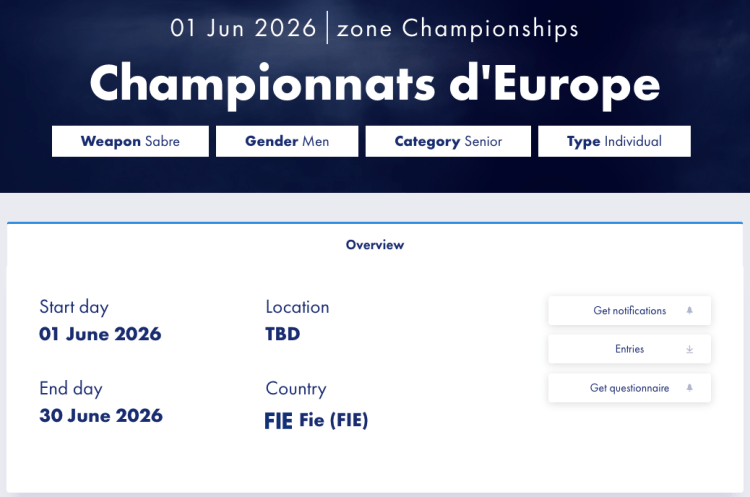Click the 01 Jun 2026 header date
The image size is (750, 497).
click(x=243, y=28)
